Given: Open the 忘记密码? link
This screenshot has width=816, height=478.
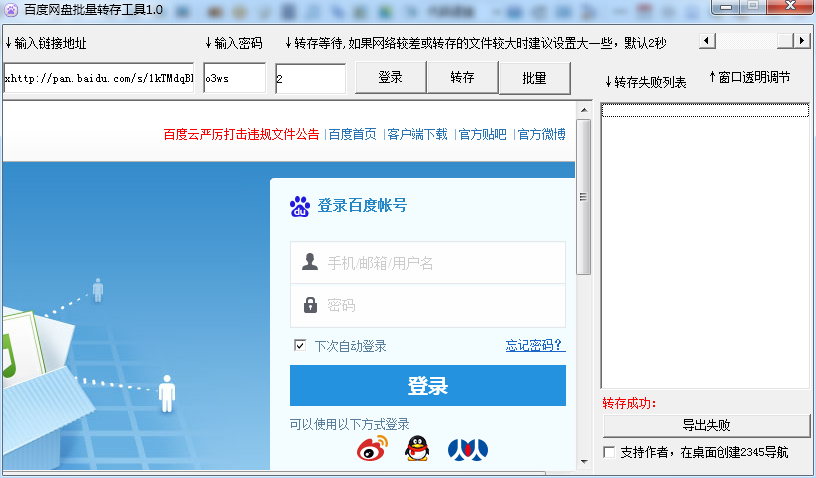Looking at the screenshot, I should coord(534,345).
